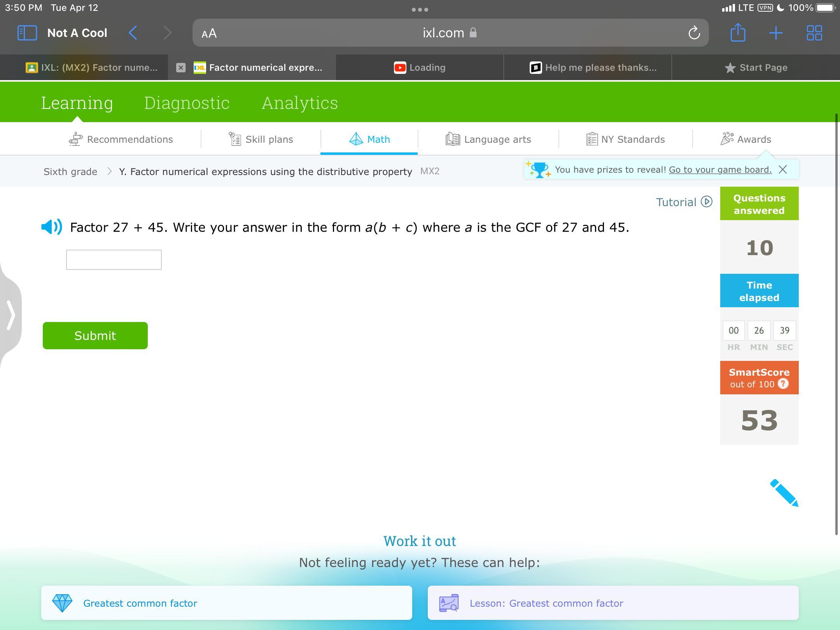Play the question audio speaker icon
The height and width of the screenshot is (630, 840).
(51, 227)
